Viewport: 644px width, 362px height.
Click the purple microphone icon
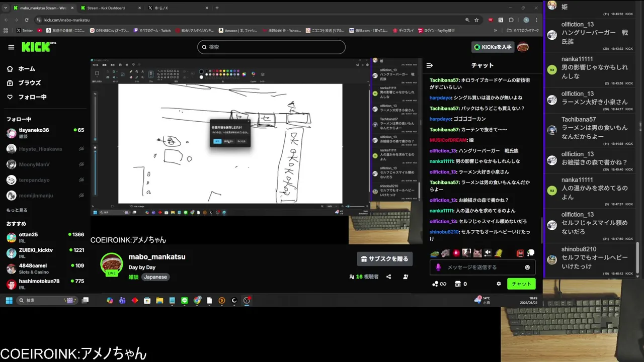438,267
